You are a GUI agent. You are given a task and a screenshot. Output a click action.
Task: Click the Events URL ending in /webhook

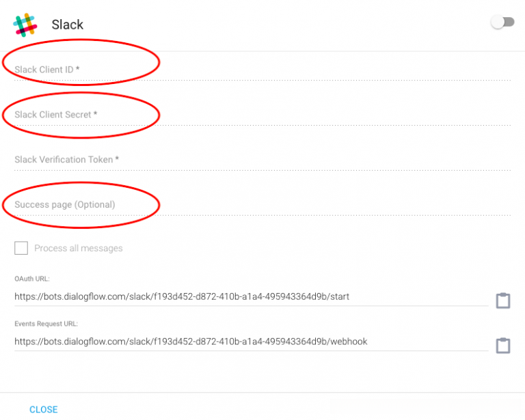pos(191,341)
